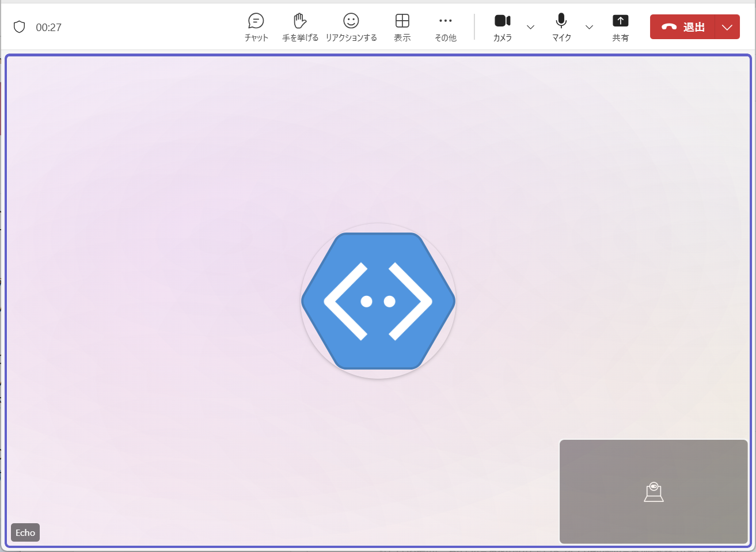Click the webcam icon in self-view tile
The image size is (756, 552).
(654, 492)
